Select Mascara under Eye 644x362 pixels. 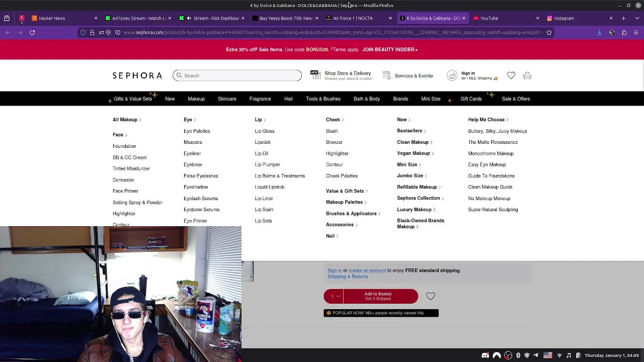pyautogui.click(x=193, y=142)
